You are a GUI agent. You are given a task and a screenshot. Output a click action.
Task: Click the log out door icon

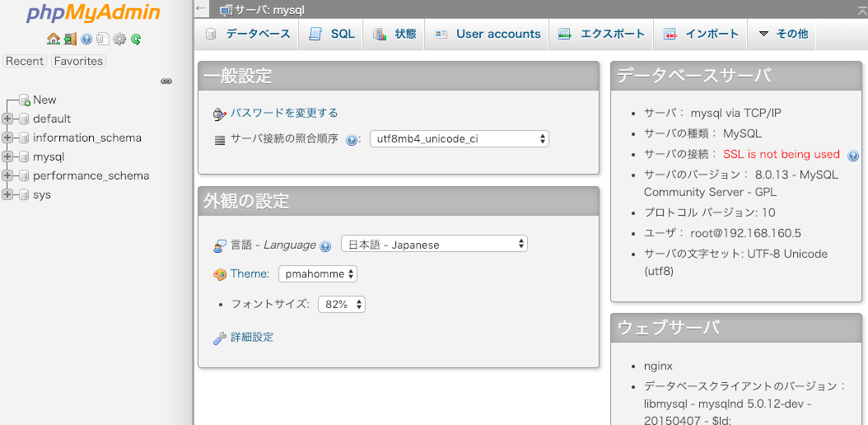point(70,39)
